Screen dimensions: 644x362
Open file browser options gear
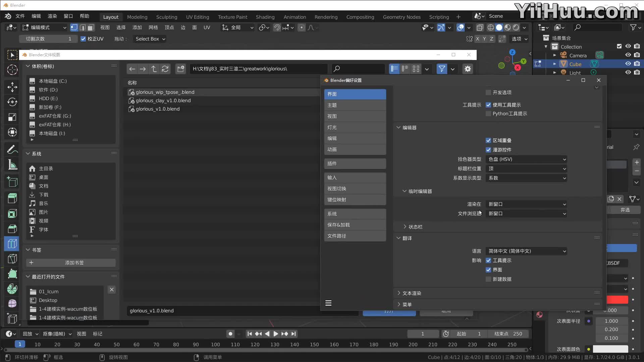click(x=468, y=69)
